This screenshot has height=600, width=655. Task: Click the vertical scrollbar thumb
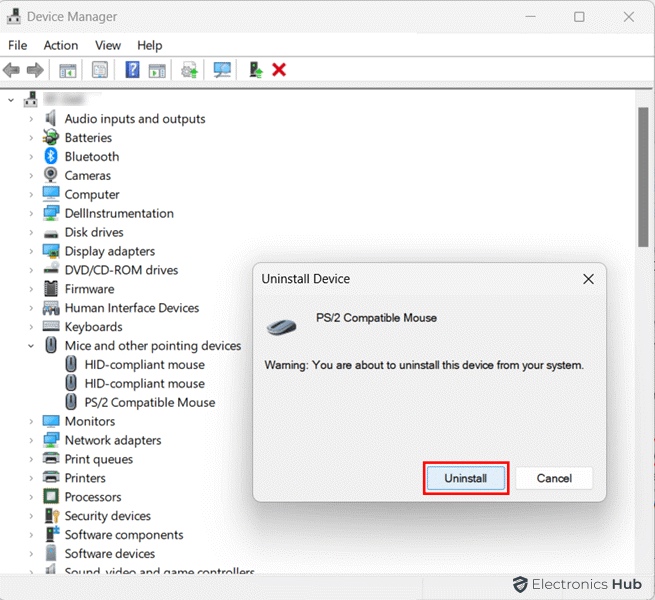coord(643,177)
